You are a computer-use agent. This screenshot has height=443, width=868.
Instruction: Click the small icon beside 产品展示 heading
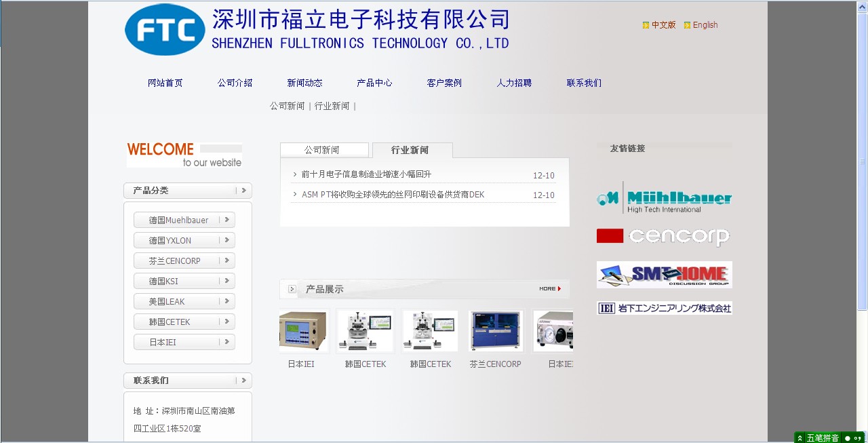tap(292, 289)
